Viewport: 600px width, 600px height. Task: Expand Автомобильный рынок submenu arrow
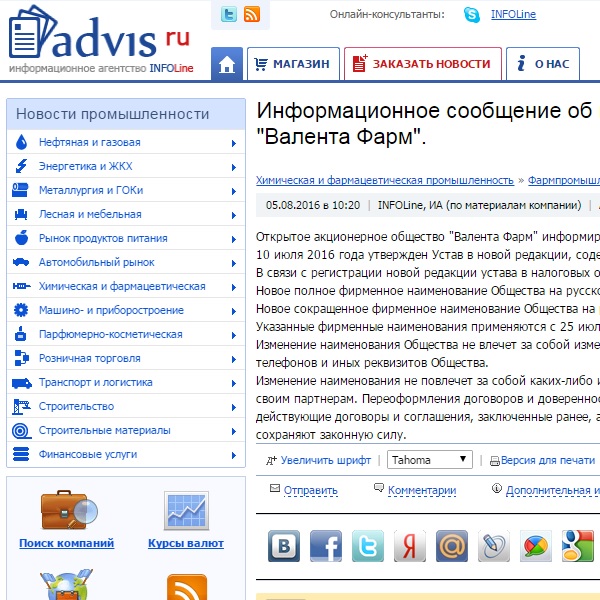(234, 263)
